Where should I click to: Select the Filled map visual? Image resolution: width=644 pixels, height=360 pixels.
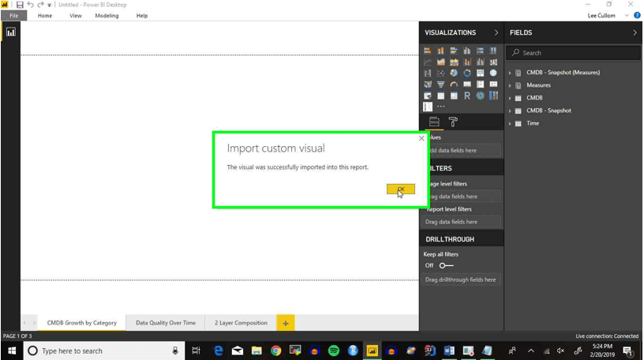[x=428, y=84]
